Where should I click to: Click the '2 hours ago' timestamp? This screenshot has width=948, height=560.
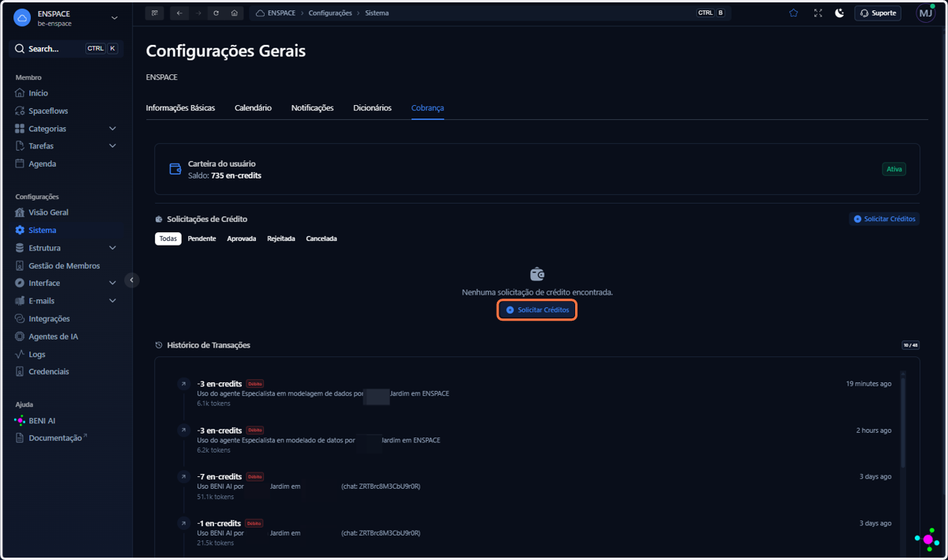coord(874,430)
